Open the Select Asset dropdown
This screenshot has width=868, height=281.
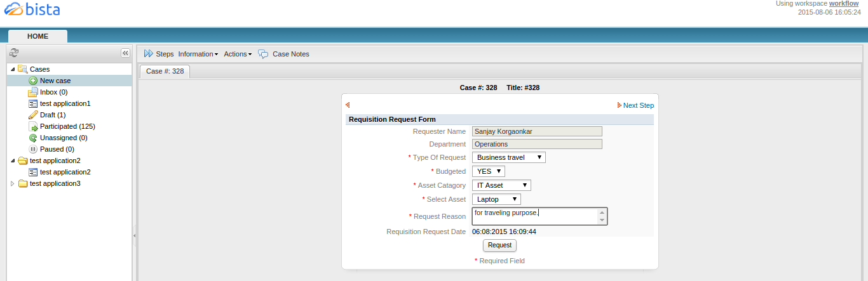[496, 199]
